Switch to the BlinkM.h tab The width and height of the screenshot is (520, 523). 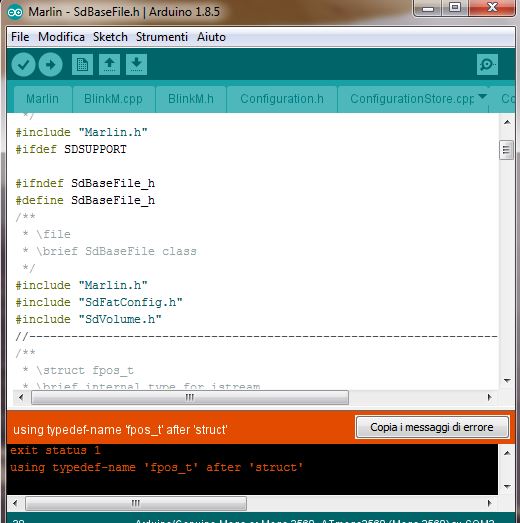(191, 99)
